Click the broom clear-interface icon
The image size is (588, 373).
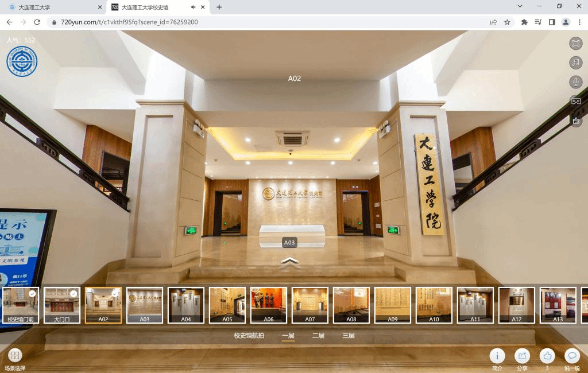tap(575, 121)
